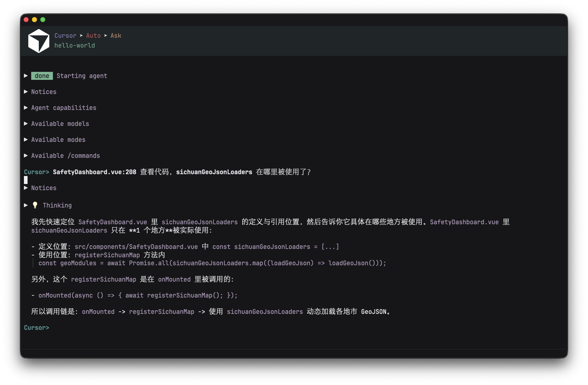Click the yellow minimize window button
Viewport: 588px width, 385px height.
click(x=34, y=20)
